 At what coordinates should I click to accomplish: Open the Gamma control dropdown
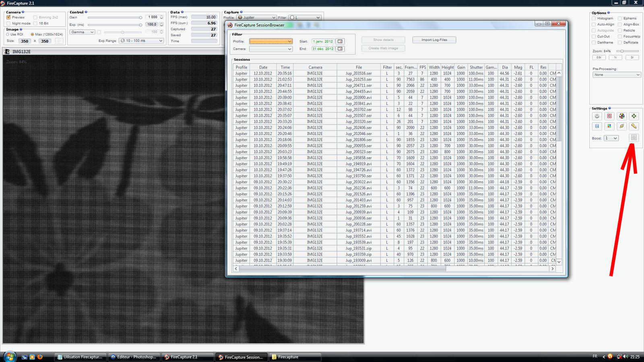click(82, 32)
